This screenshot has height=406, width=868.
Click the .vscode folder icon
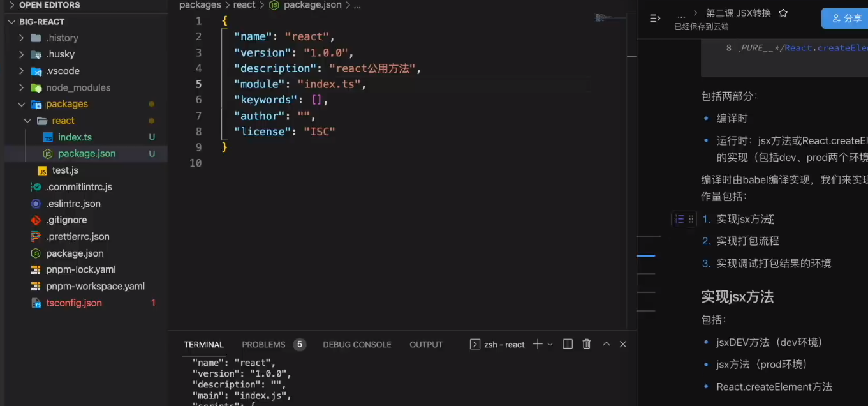(x=36, y=71)
